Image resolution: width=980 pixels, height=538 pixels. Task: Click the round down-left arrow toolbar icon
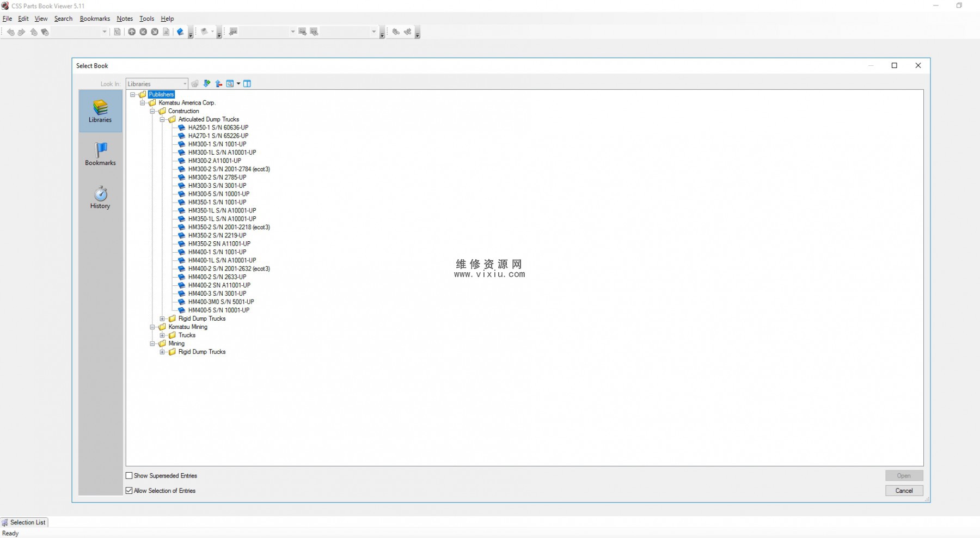pyautogui.click(x=143, y=32)
